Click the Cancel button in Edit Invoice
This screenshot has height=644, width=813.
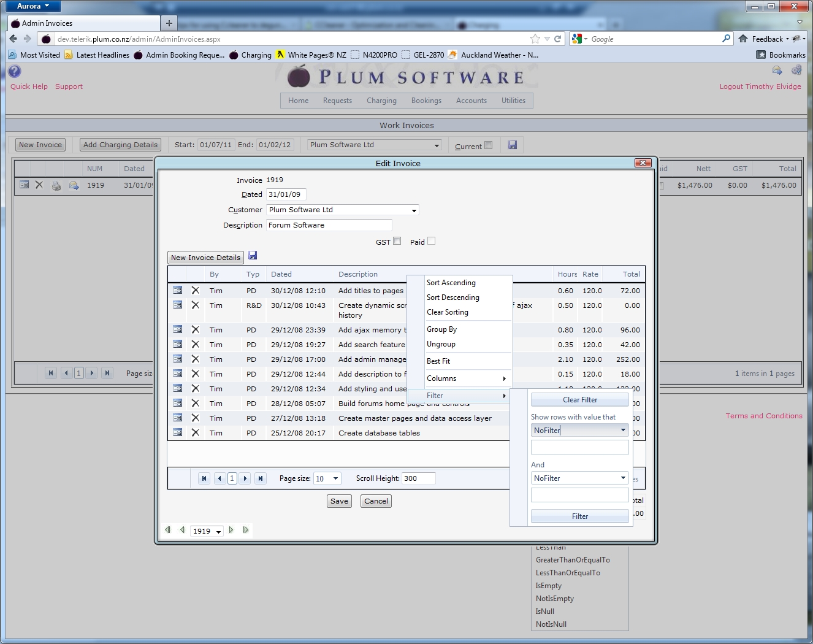[376, 501]
